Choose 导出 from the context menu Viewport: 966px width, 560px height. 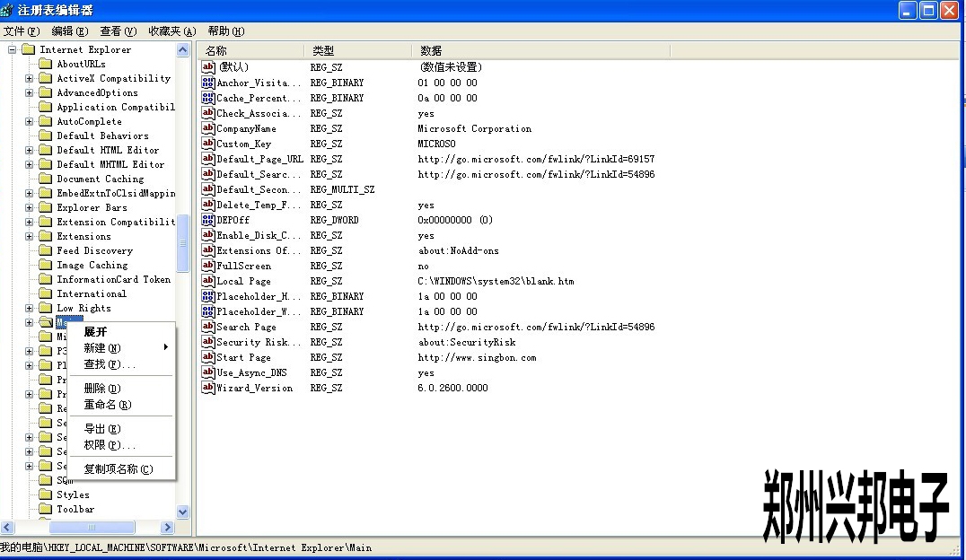point(101,429)
